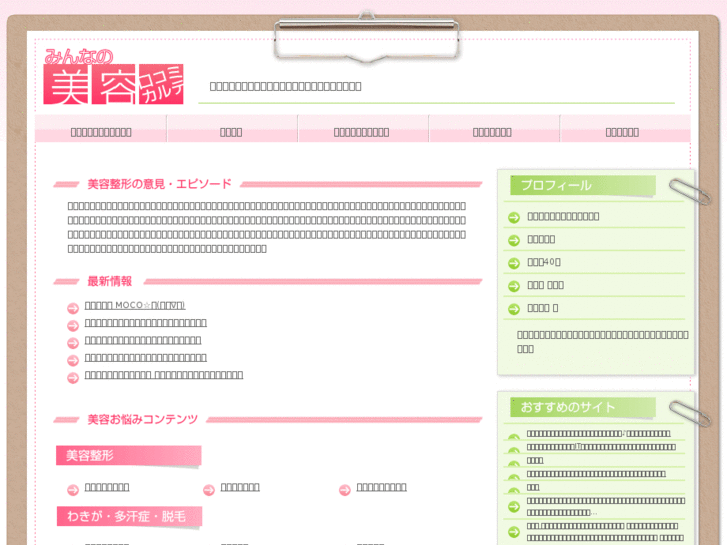Click the 美容お悩みコンテンツ heading
The height and width of the screenshot is (545, 727).
(142, 419)
